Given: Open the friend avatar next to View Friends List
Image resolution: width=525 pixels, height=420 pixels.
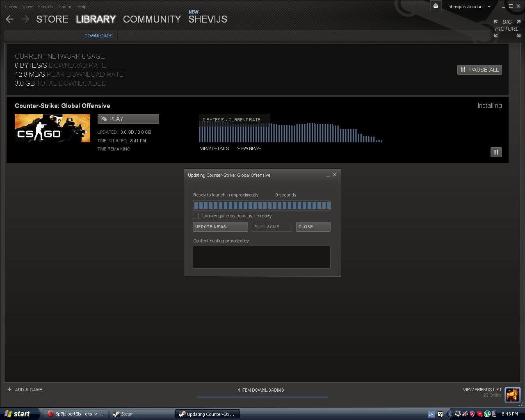Looking at the screenshot, I should [x=512, y=395].
